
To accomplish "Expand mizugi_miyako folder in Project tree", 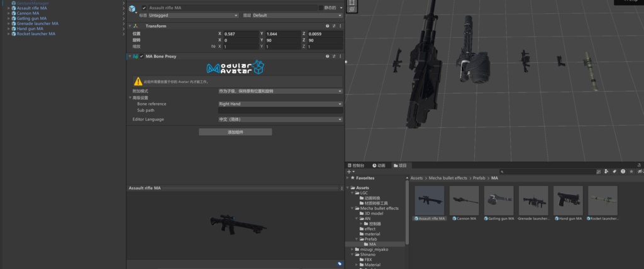I will (352, 250).
